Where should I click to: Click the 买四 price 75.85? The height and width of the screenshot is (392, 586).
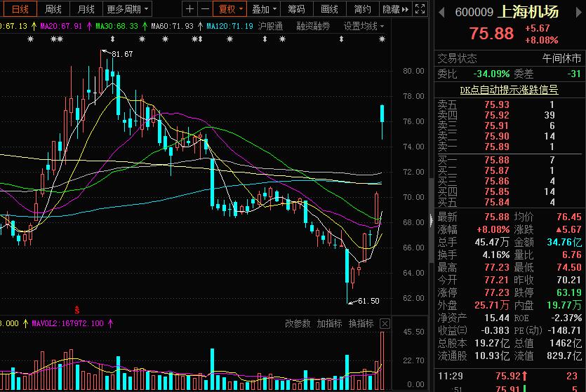point(497,191)
